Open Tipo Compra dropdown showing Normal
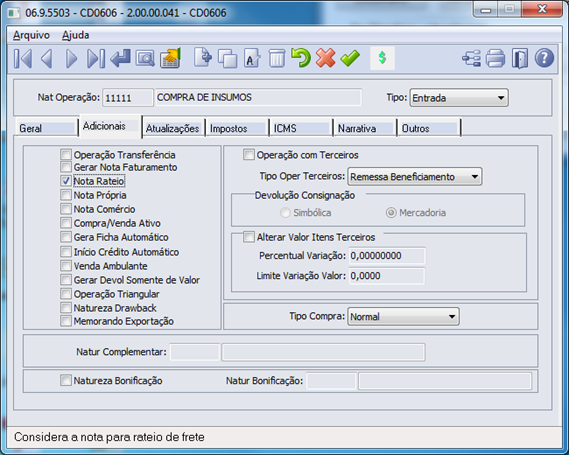Viewport: 569px width, 455px height. pyautogui.click(x=403, y=316)
